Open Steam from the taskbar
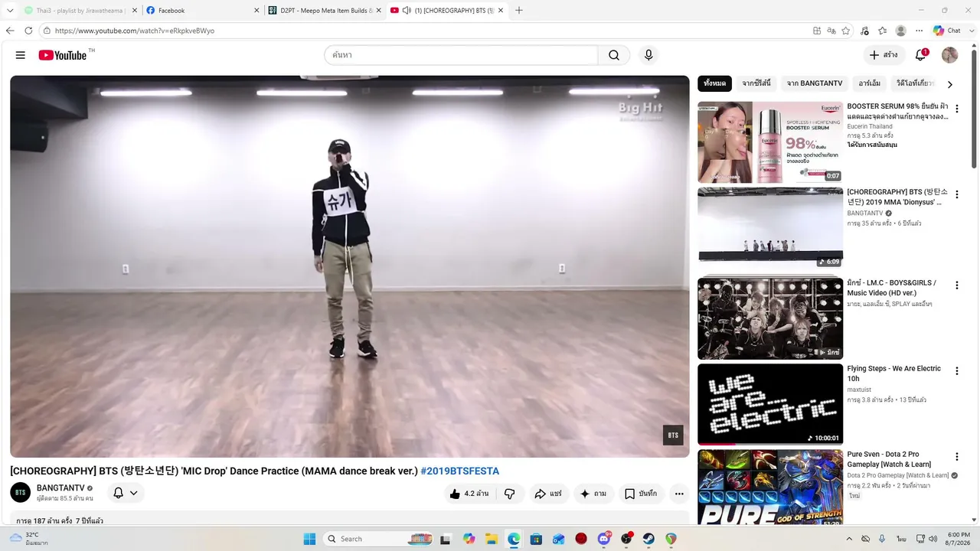 [648, 539]
